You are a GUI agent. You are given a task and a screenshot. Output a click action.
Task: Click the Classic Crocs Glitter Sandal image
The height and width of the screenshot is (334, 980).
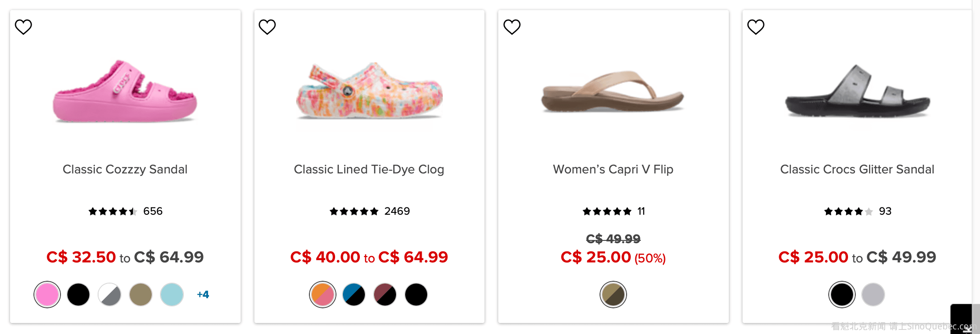click(x=857, y=92)
